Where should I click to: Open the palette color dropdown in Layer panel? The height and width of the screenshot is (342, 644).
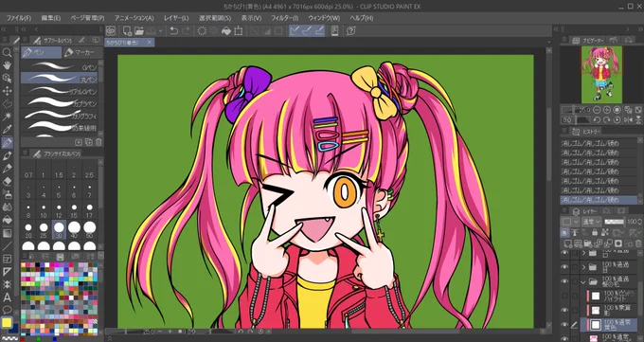pyautogui.click(x=570, y=222)
